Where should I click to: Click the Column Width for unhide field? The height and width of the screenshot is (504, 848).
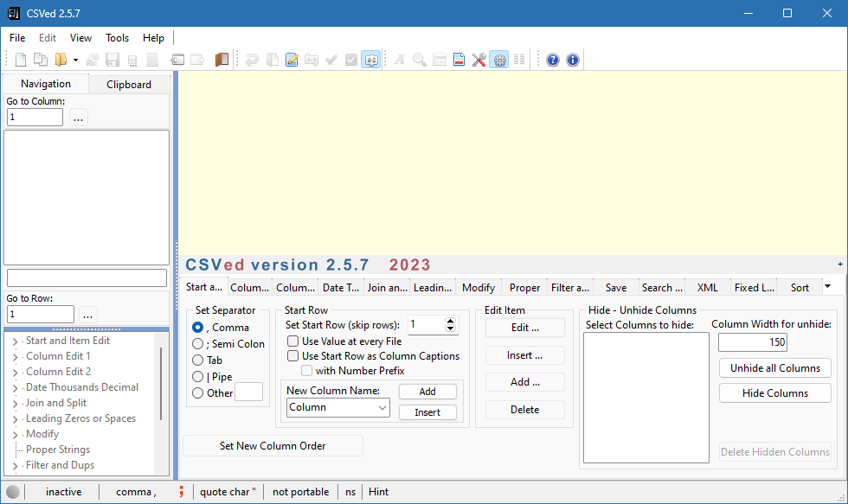tap(752, 342)
